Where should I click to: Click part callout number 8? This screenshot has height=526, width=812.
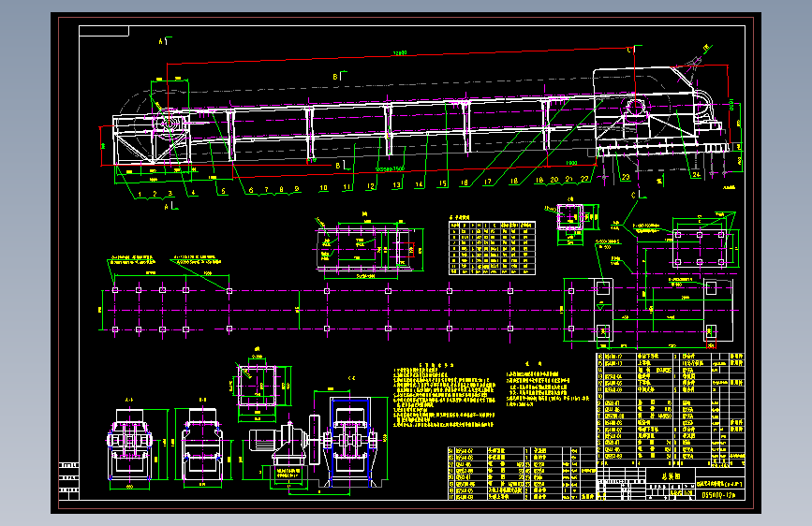(281, 189)
